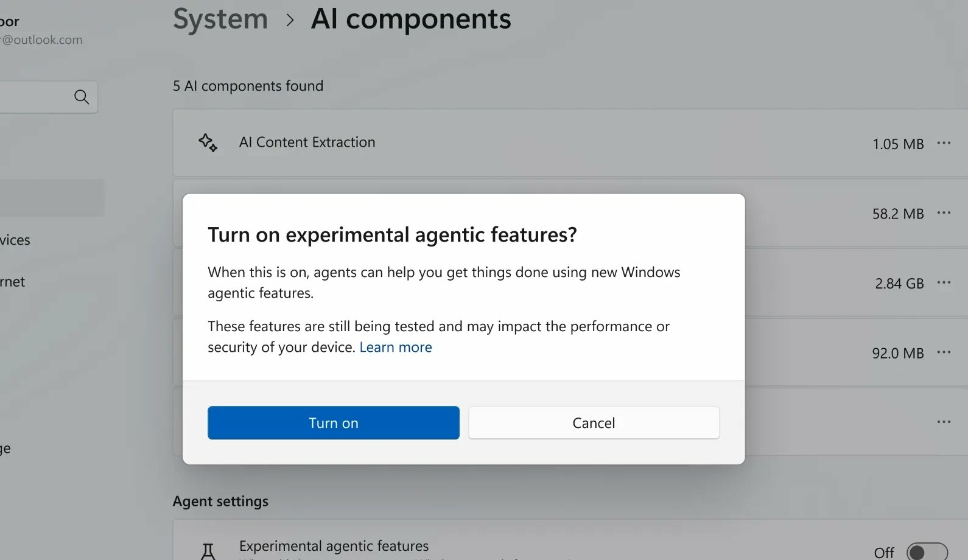Image resolution: width=968 pixels, height=560 pixels.
Task: Select Devices in the sidebar
Action: pyautogui.click(x=15, y=240)
